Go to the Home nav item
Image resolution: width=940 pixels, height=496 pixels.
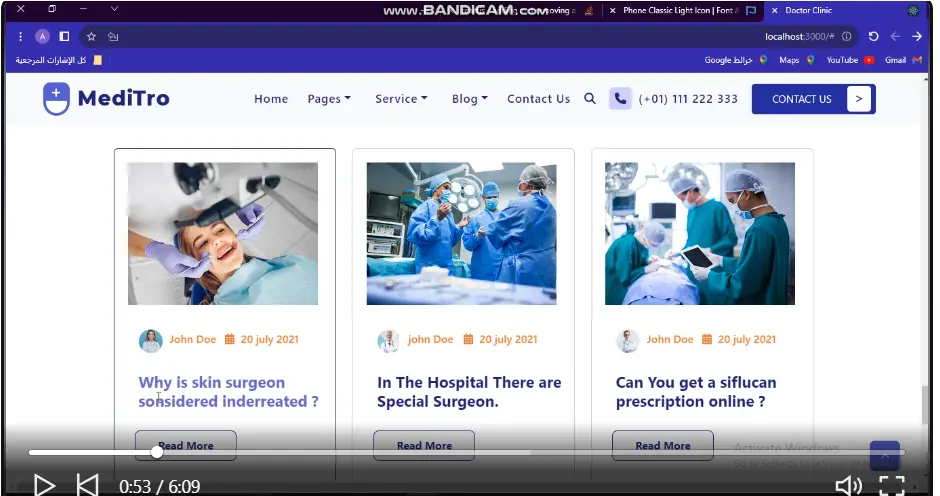[271, 99]
